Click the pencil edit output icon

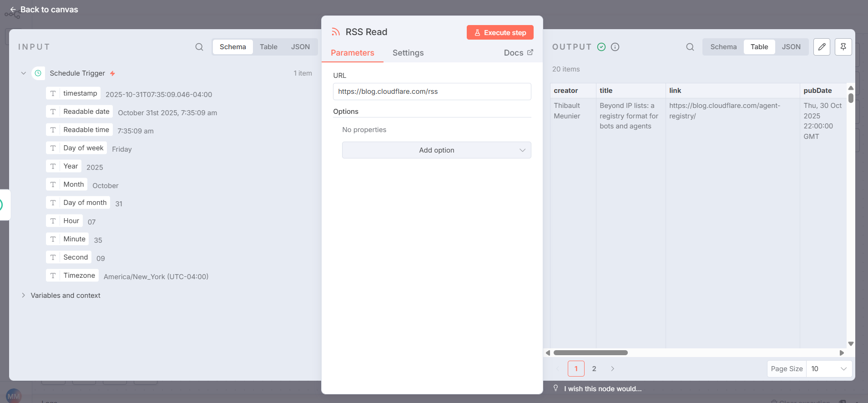pos(822,47)
